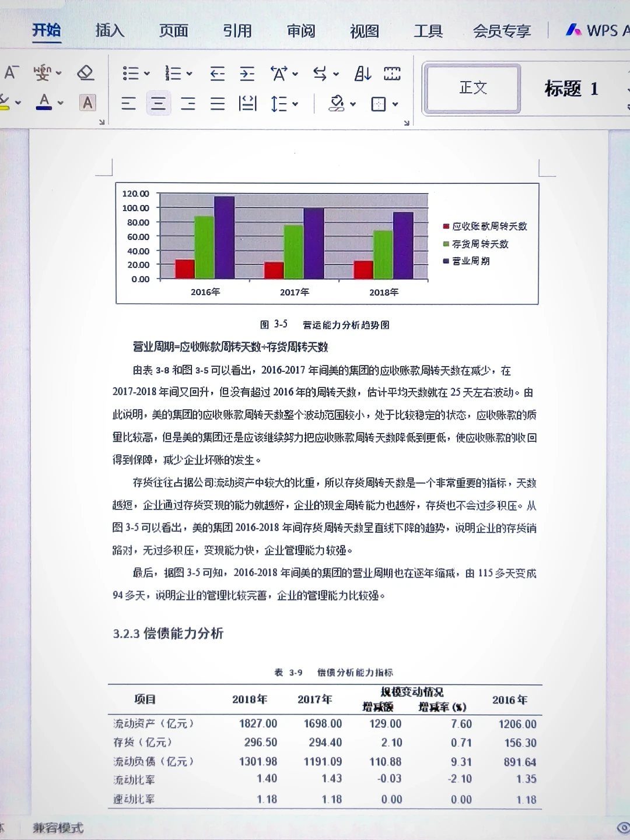This screenshot has width=630, height=840.
Task: Open the highlight color dropdown arrow
Action: (18, 103)
